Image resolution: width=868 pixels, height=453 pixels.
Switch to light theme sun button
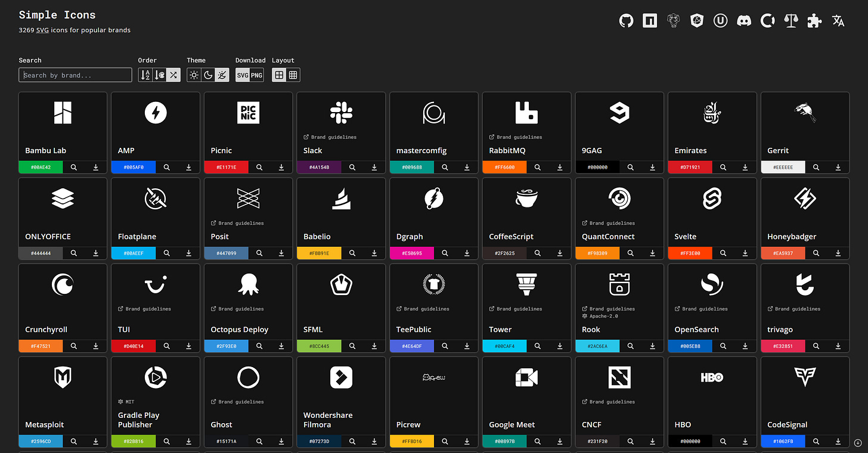click(194, 75)
